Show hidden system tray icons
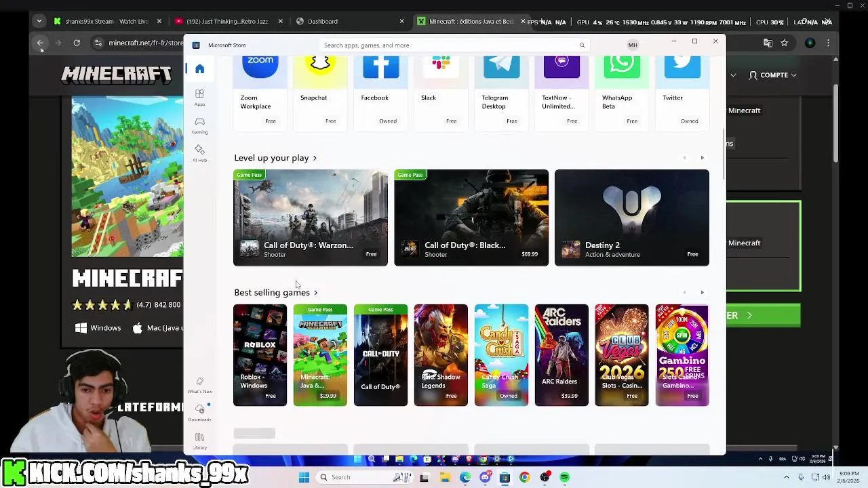Image resolution: width=868 pixels, height=488 pixels. (787, 477)
